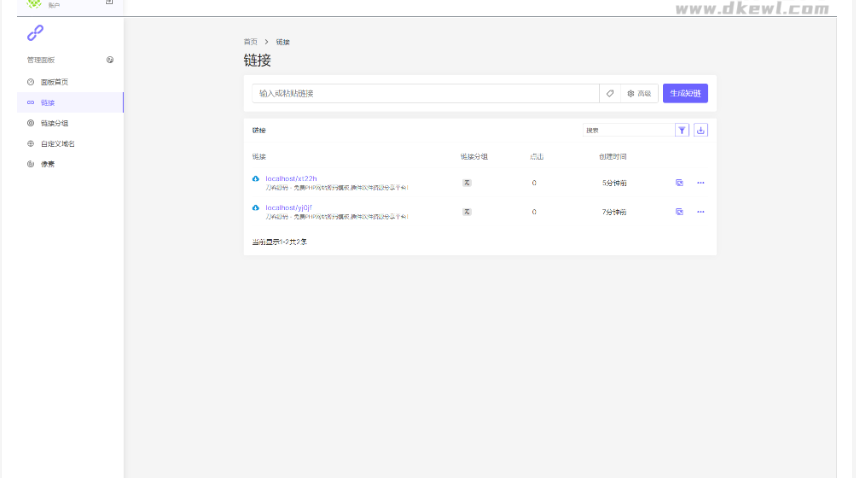Image resolution: width=856 pixels, height=478 pixels.
Task: Open the localhost/xt22h link
Action: pyautogui.click(x=291, y=178)
